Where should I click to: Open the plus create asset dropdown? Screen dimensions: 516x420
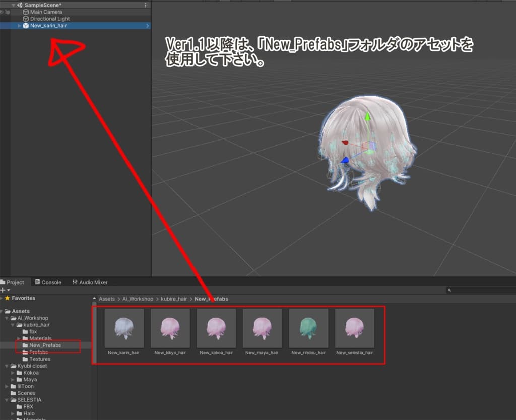(x=5, y=290)
